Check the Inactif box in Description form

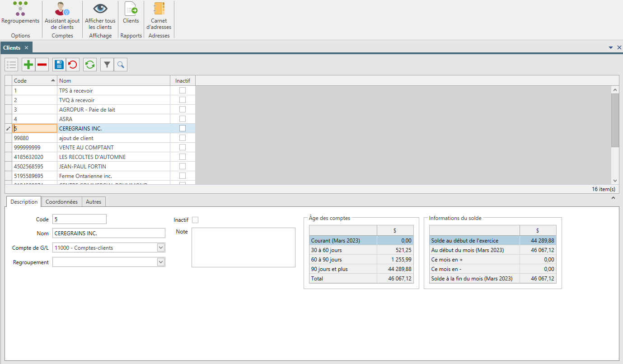[195, 220]
